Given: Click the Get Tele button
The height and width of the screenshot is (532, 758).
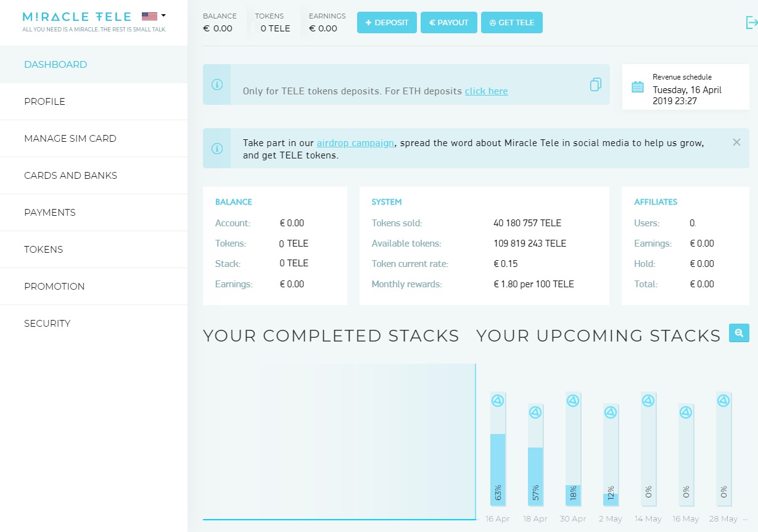Looking at the screenshot, I should [512, 23].
